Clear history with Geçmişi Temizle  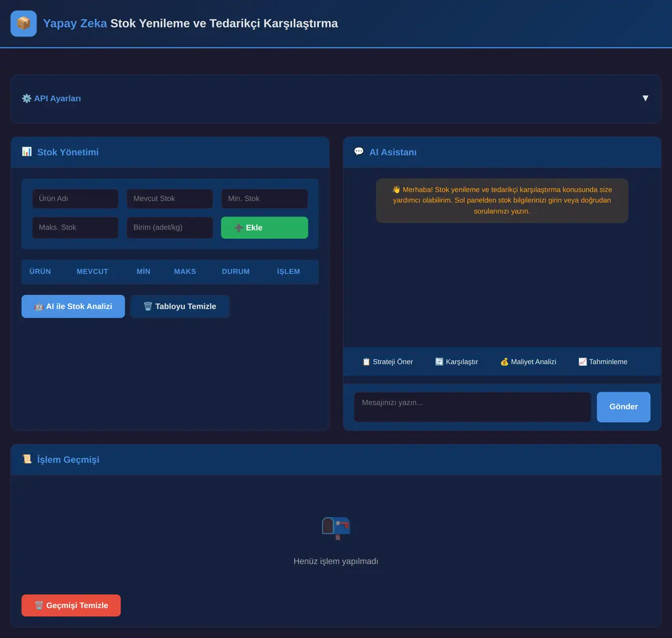point(71,606)
